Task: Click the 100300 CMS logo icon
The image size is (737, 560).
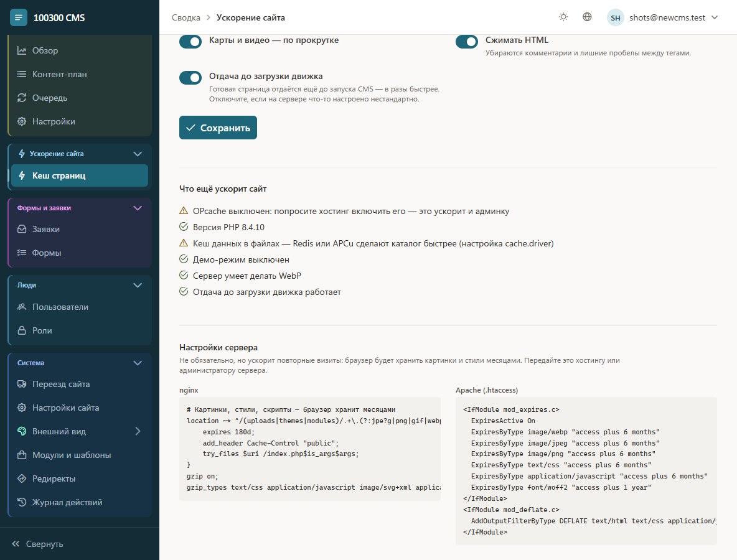Action: (x=18, y=17)
